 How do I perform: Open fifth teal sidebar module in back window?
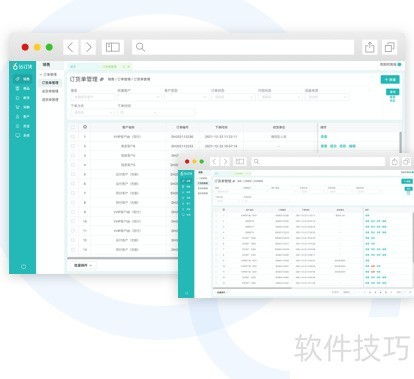[23, 117]
